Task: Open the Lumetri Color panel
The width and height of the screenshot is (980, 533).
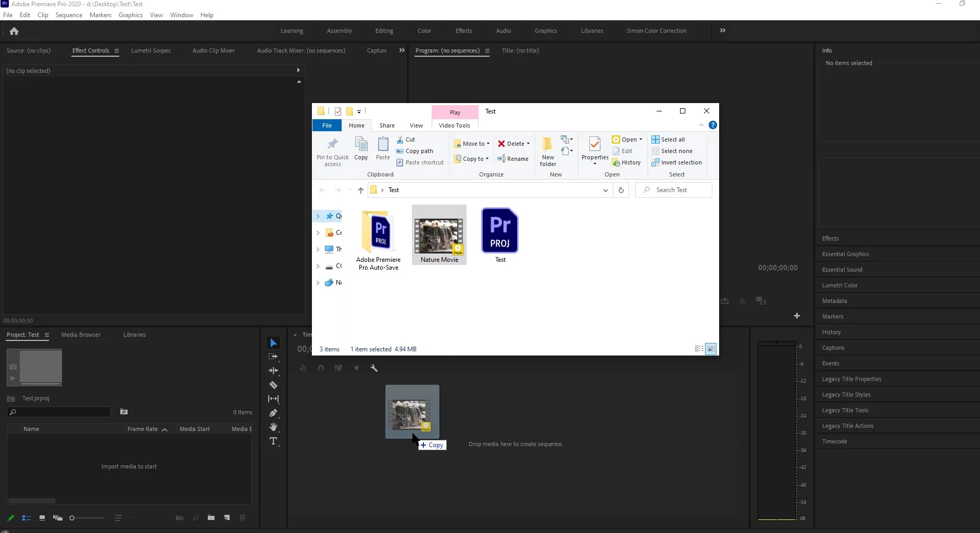Action: click(839, 285)
